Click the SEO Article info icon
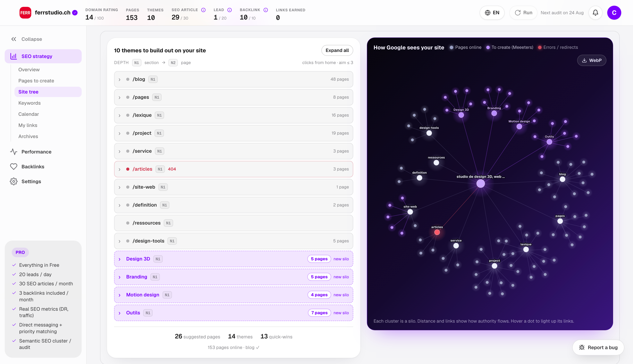Viewport: 633px width, 364px height. (x=203, y=10)
